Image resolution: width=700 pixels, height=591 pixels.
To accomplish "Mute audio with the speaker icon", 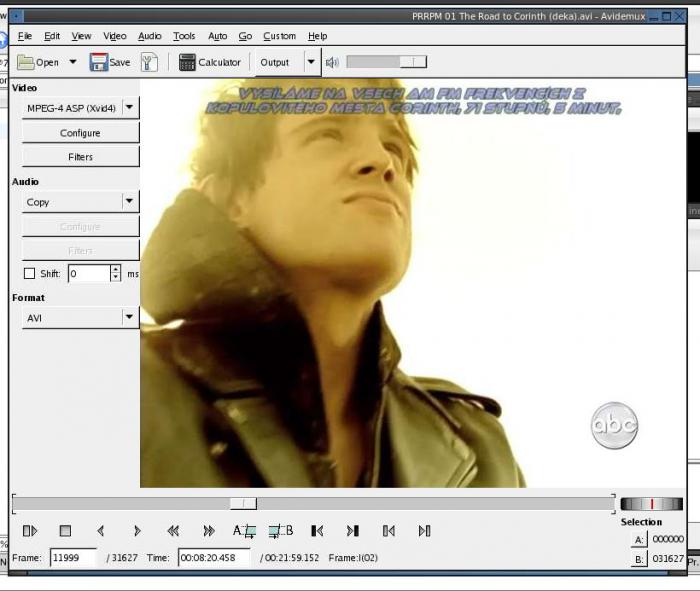I will (x=332, y=62).
